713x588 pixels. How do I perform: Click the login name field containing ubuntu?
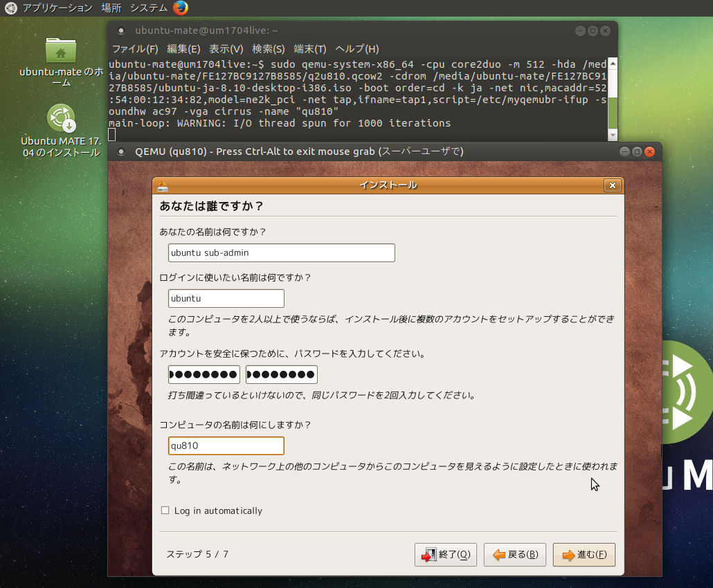[x=226, y=299]
